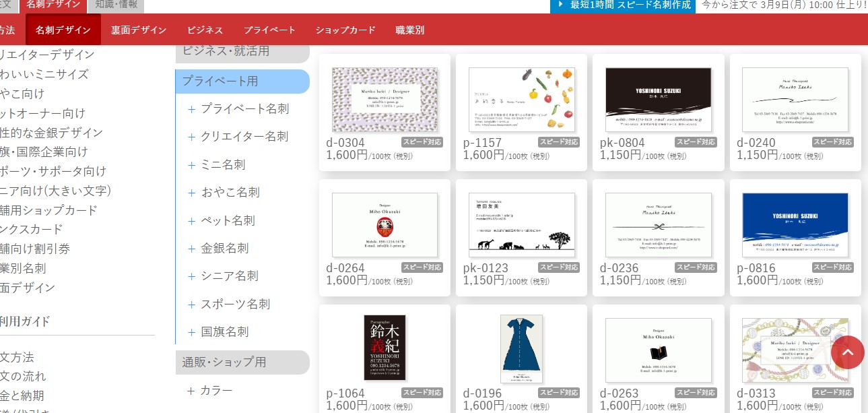Open the ビジネス menu item
Screen dimensions: 868x413
tap(205, 30)
